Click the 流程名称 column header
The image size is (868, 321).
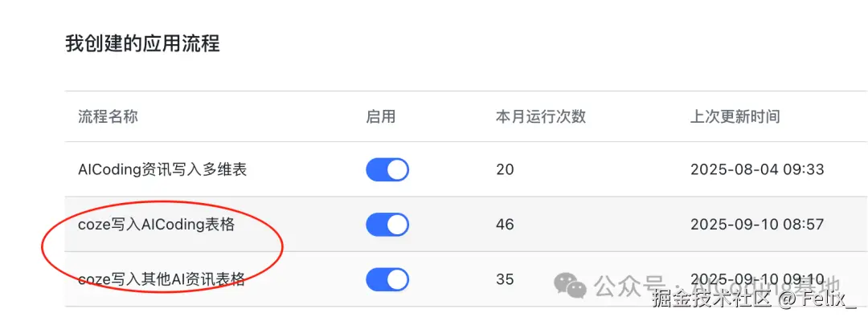point(108,116)
